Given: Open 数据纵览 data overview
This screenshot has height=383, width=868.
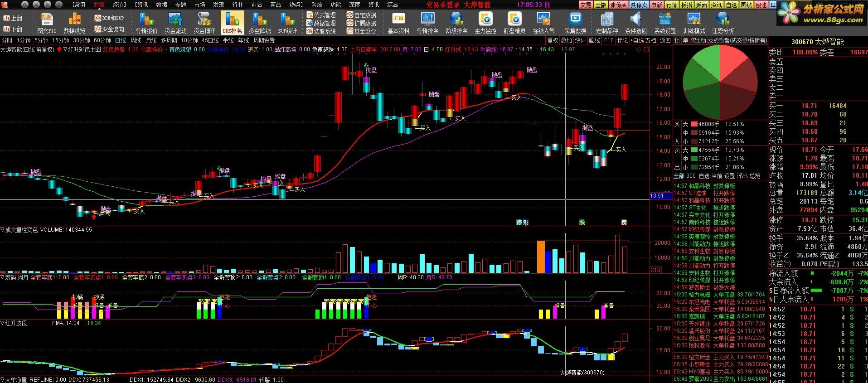Looking at the screenshot, I should point(74,23).
